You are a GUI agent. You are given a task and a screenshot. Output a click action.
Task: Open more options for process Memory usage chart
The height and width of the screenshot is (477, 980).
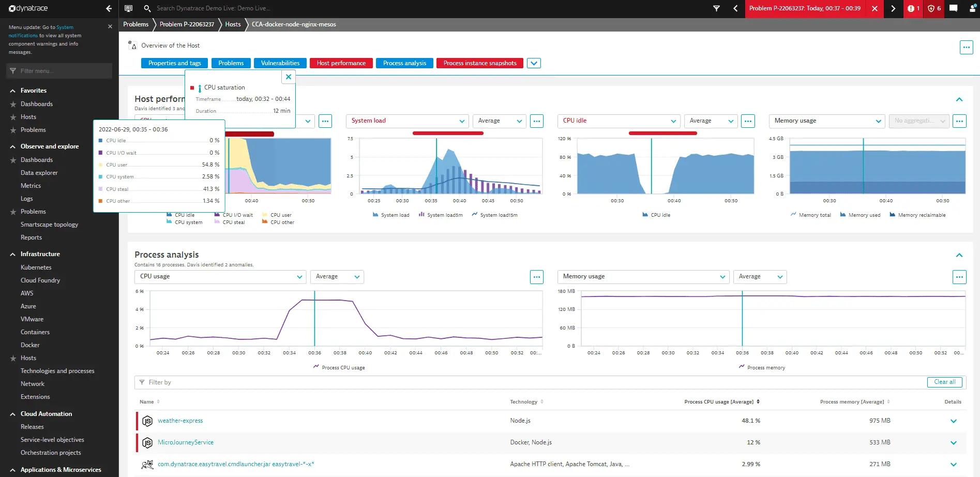tap(959, 277)
